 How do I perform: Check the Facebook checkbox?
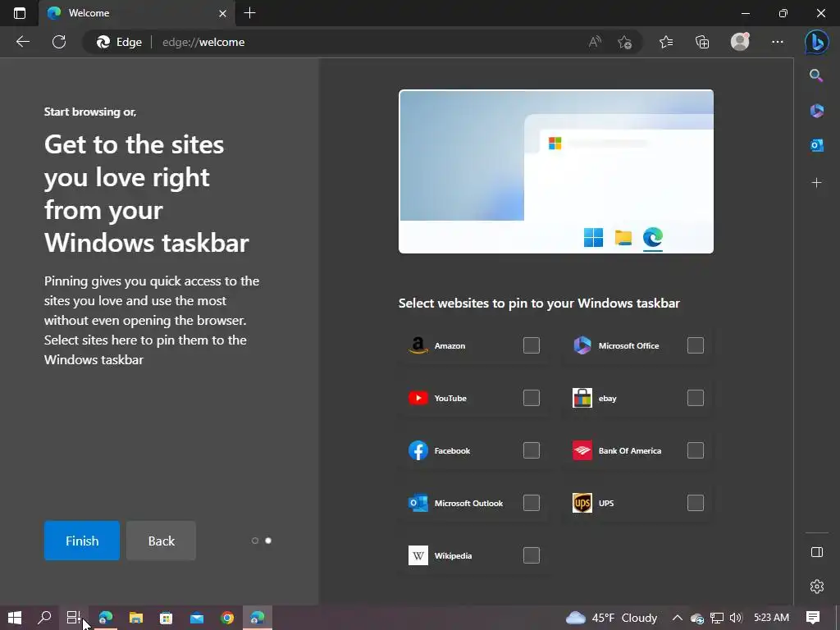(x=532, y=450)
